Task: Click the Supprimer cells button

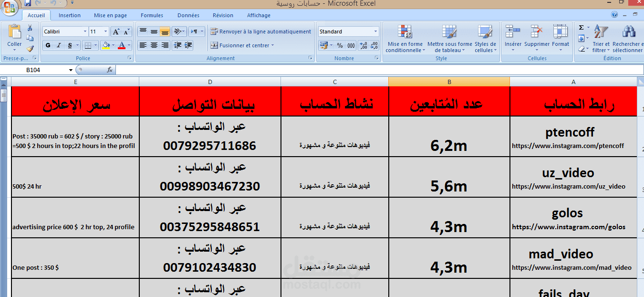Action: pos(537,38)
